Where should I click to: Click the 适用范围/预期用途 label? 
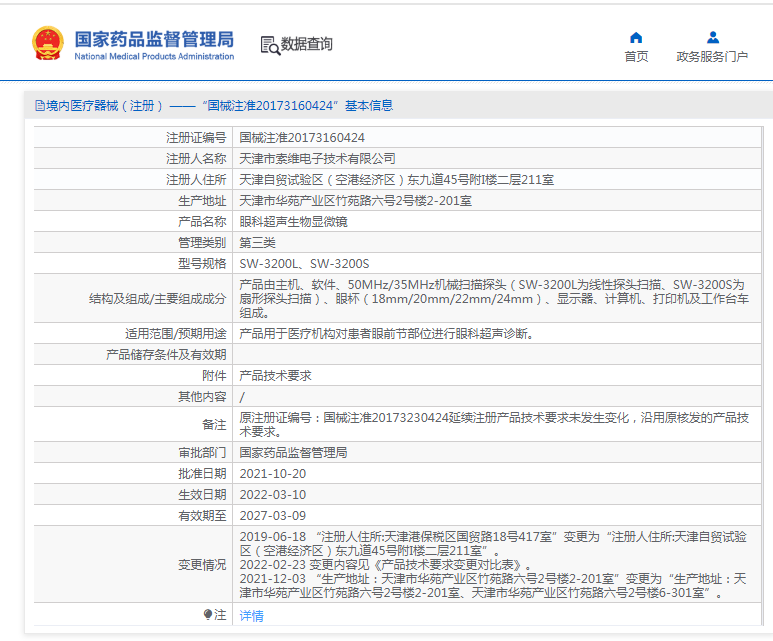176,333
